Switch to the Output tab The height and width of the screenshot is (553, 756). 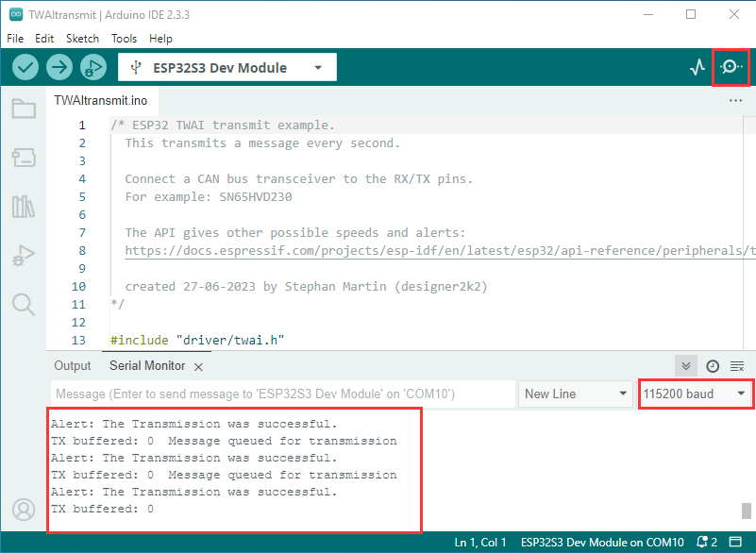[73, 366]
